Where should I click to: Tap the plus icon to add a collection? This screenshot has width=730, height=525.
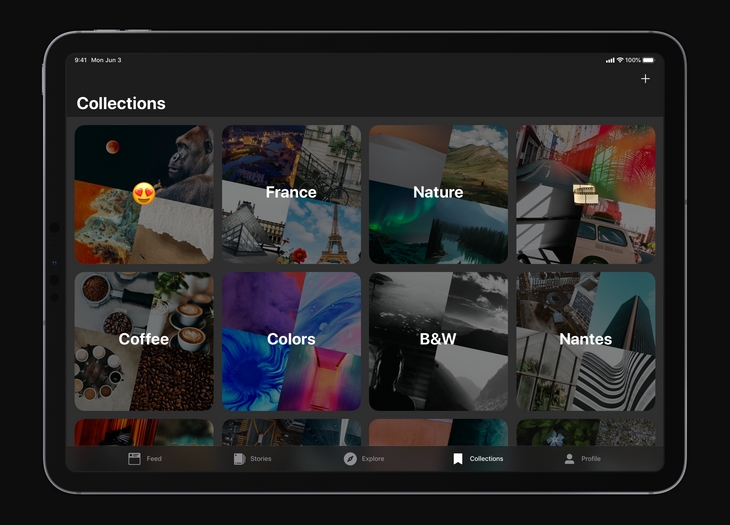point(645,79)
